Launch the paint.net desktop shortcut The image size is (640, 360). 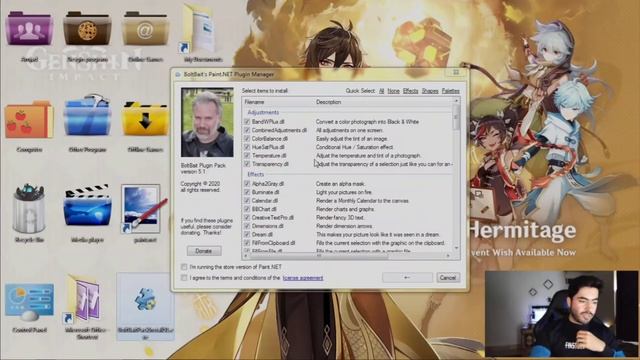point(143,209)
